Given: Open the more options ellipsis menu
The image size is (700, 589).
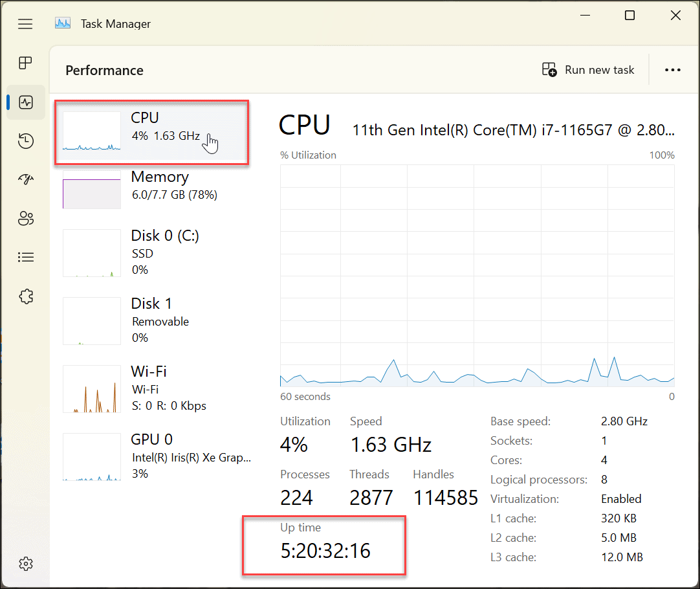Looking at the screenshot, I should (x=673, y=70).
